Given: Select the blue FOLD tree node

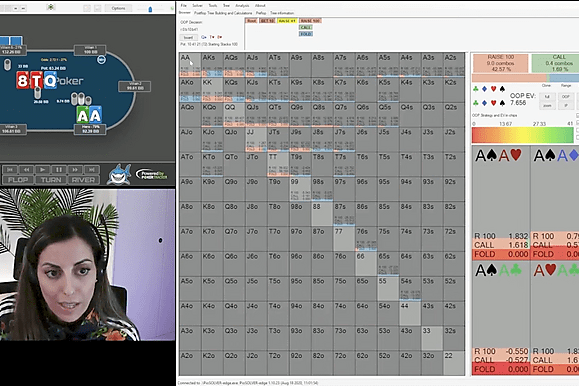Looking at the screenshot, I should tap(306, 34).
